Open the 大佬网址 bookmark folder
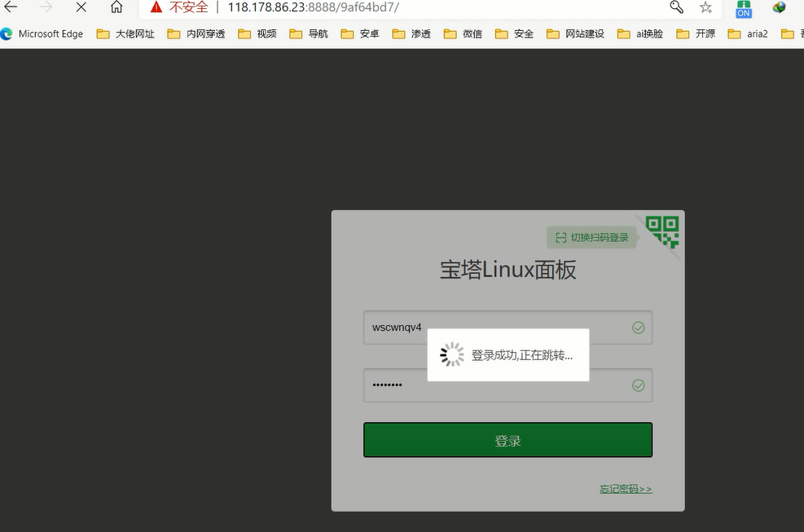 125,34
